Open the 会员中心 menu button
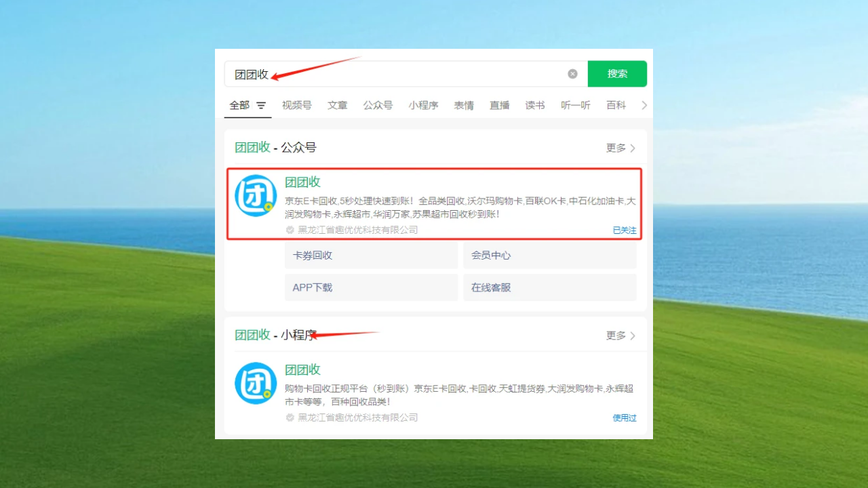 [550, 256]
